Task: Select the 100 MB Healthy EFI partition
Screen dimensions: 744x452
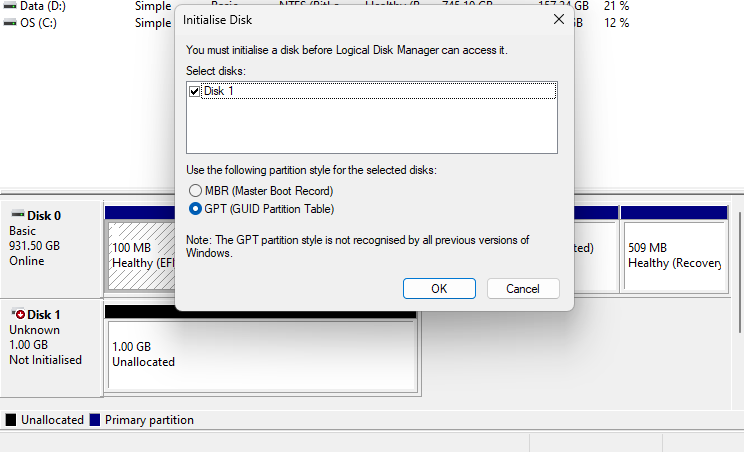Action: click(x=141, y=256)
